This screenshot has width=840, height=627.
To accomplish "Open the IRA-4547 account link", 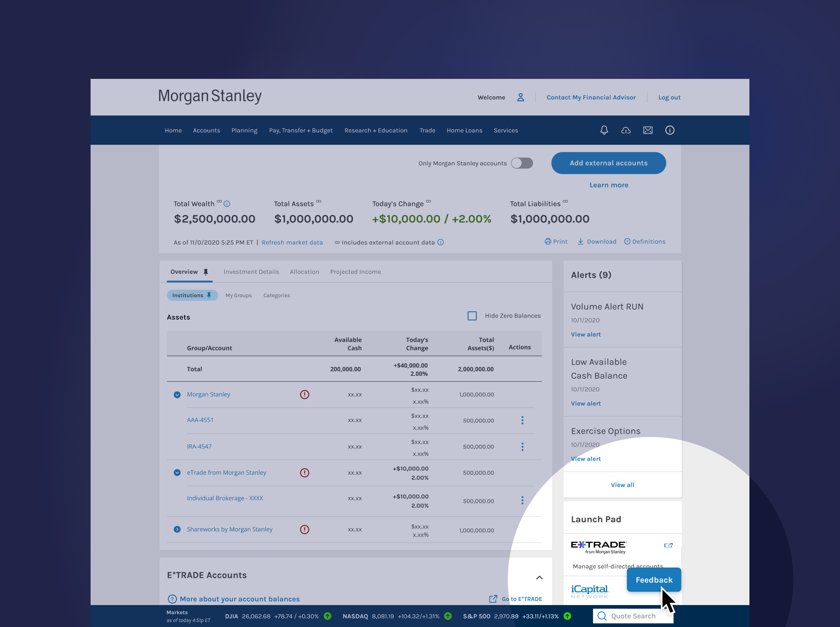I will pos(199,446).
